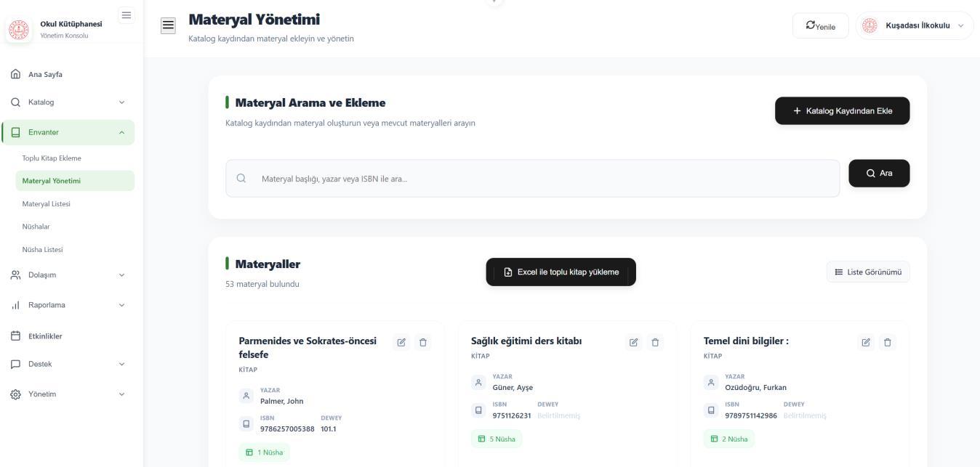Expand the Dolaşım sidebar menu
This screenshot has height=467, width=980.
pos(67,275)
